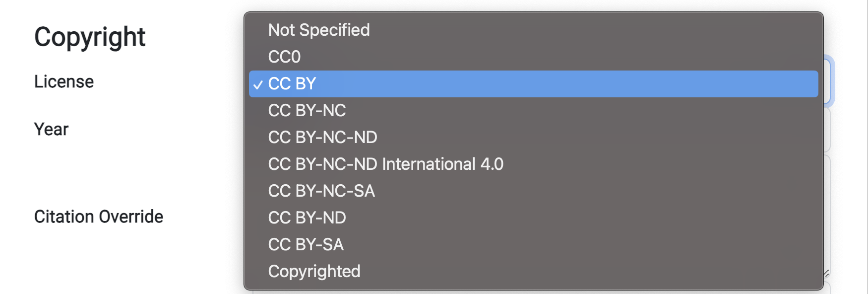Click the Citation Override label
Image resolution: width=868 pixels, height=294 pixels.
coord(99,217)
